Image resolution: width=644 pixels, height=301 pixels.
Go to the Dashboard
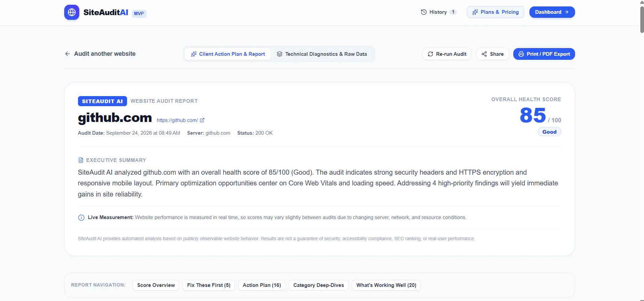[x=552, y=12]
